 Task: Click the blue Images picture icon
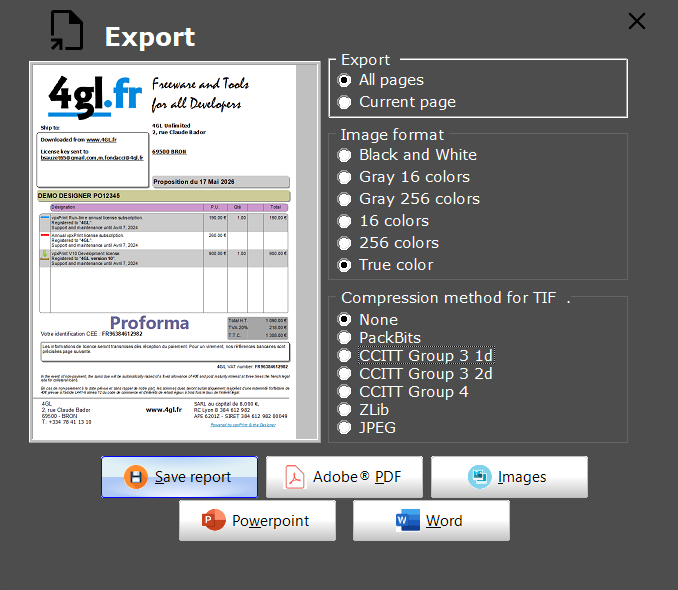(480, 477)
